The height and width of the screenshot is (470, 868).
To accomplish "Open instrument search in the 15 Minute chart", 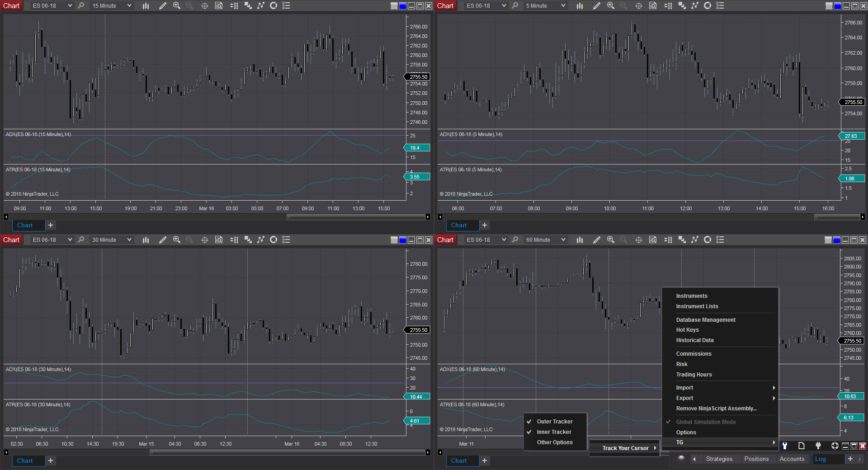I will 81,5.
